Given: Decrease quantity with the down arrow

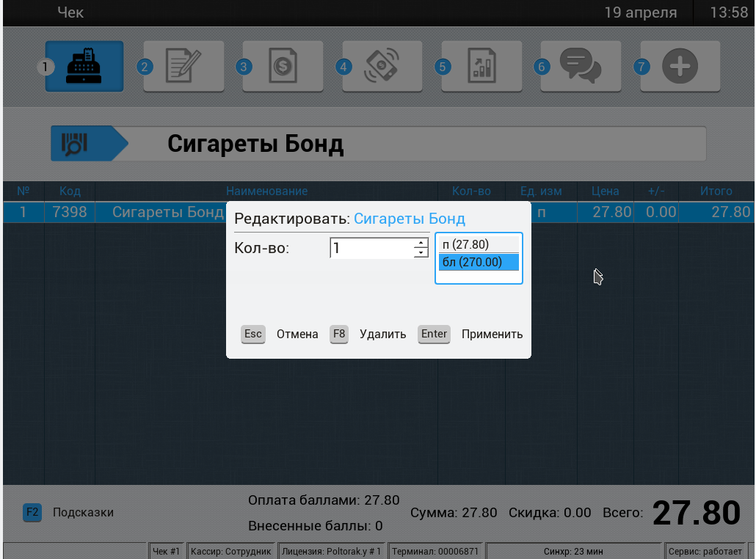Looking at the screenshot, I should [421, 252].
